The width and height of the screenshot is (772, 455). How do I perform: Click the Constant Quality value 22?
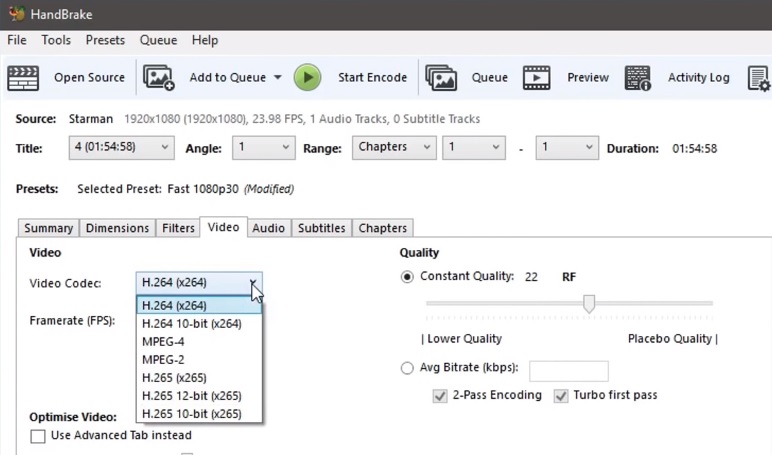coord(531,277)
